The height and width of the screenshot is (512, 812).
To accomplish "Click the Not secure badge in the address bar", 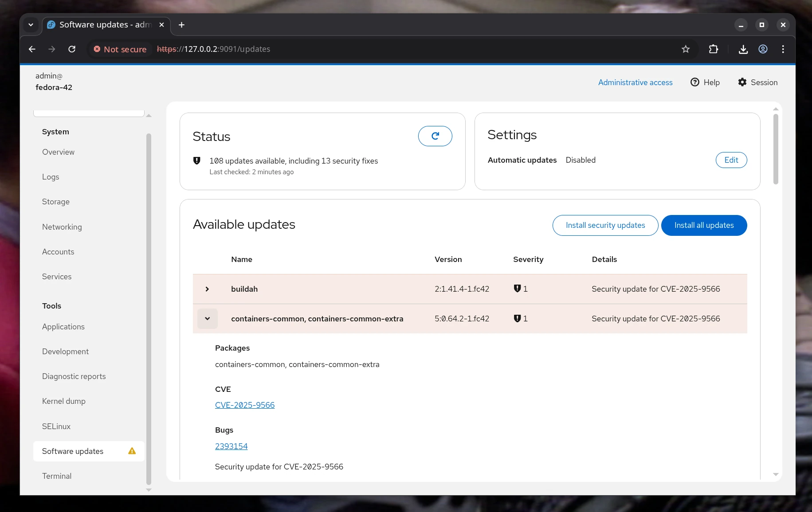I will point(120,49).
